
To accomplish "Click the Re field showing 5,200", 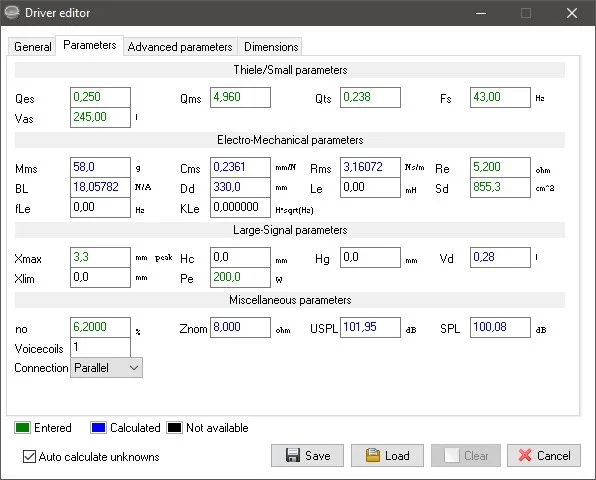I will pyautogui.click(x=500, y=167).
